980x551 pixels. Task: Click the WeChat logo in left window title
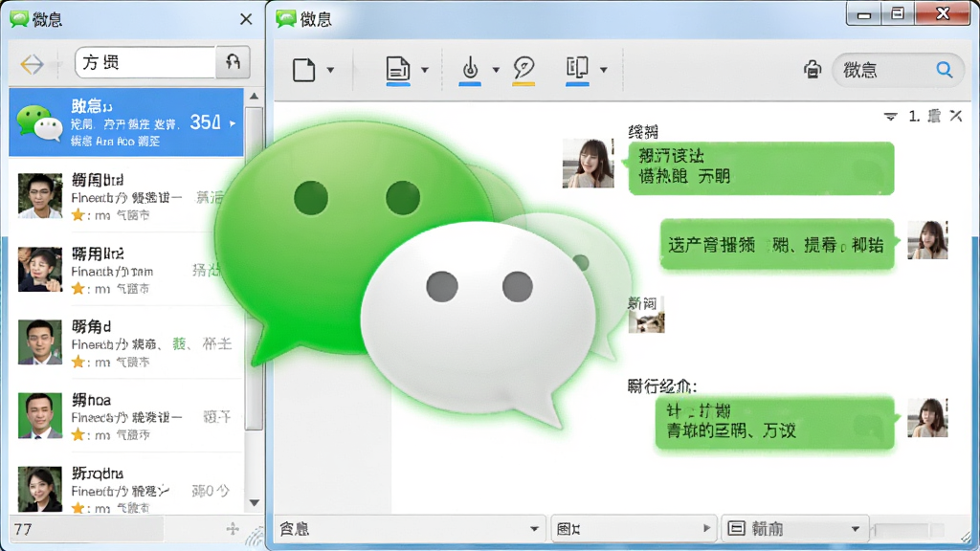[19, 19]
